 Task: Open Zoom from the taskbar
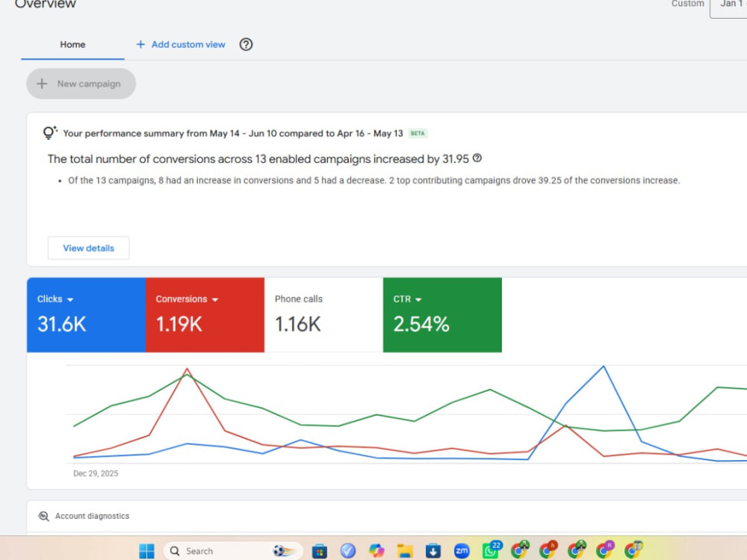462,551
